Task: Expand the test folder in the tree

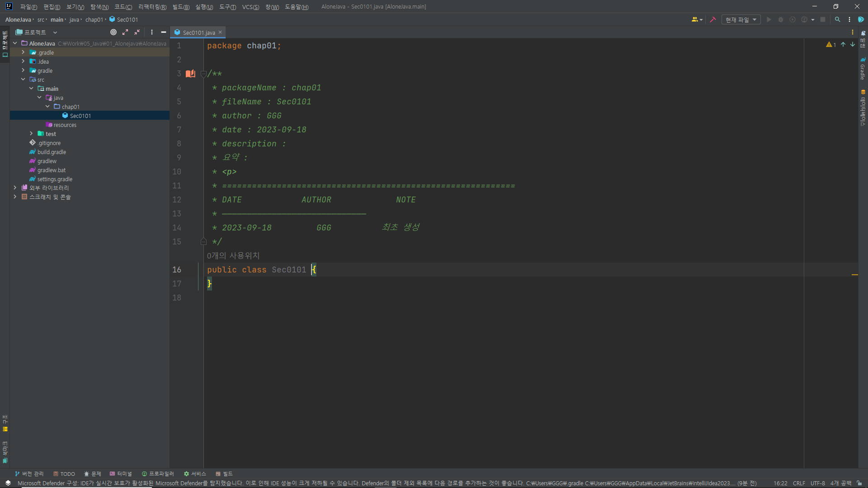Action: tap(31, 134)
